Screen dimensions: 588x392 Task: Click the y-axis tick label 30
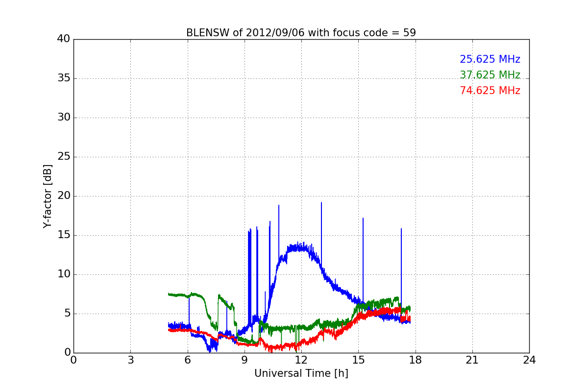coord(63,118)
